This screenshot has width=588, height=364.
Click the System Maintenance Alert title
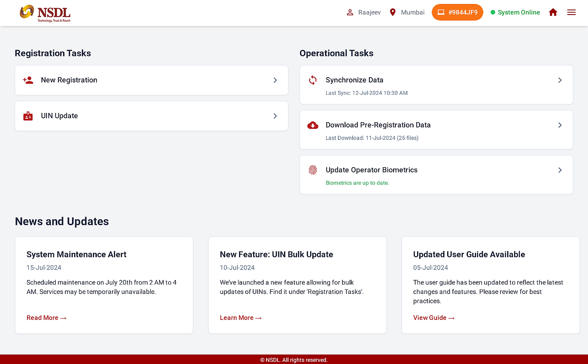(x=76, y=255)
